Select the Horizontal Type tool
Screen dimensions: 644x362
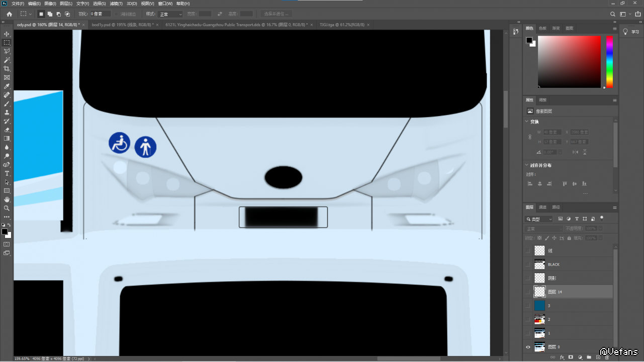coord(7,173)
